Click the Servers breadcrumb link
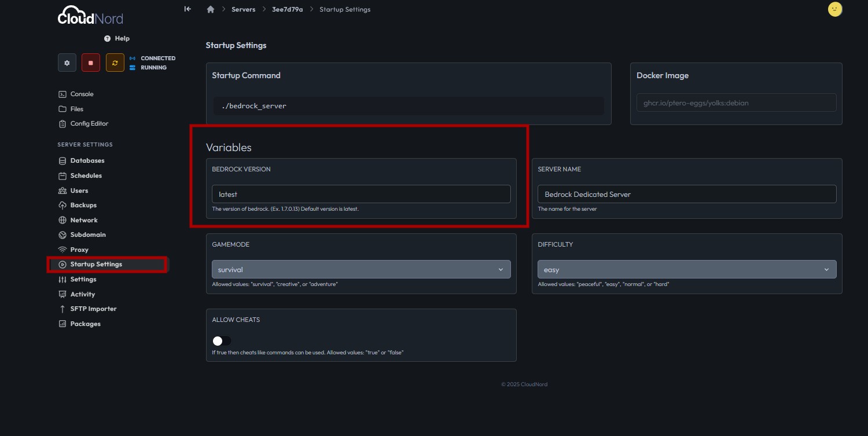 point(243,9)
